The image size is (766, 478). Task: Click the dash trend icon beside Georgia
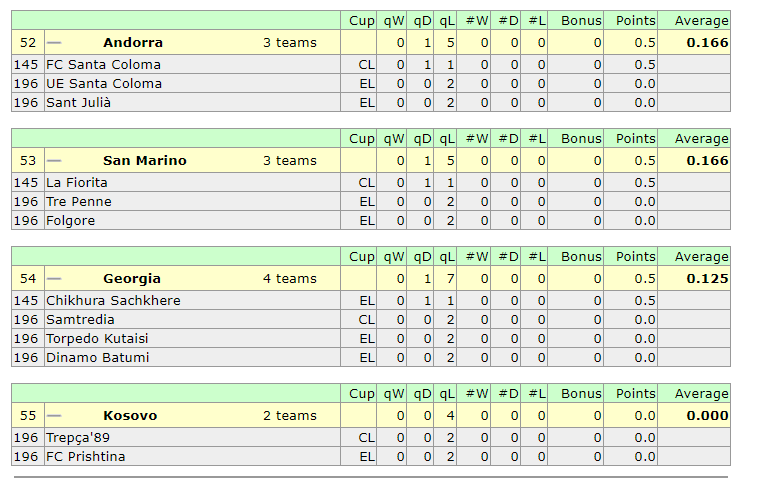pyautogui.click(x=54, y=279)
